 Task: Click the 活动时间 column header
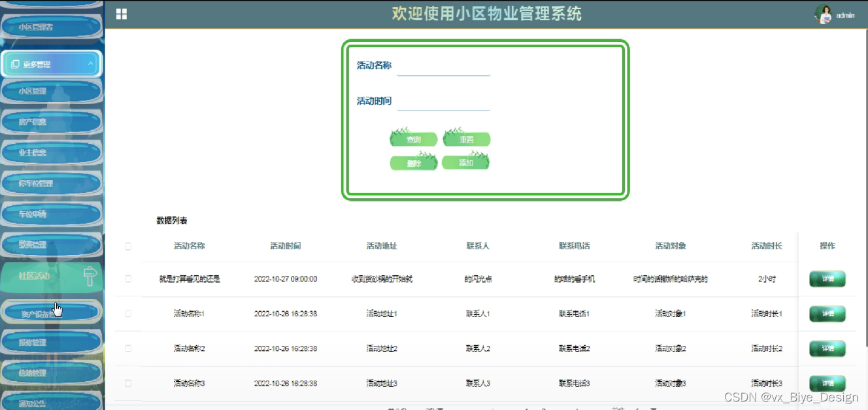286,247
